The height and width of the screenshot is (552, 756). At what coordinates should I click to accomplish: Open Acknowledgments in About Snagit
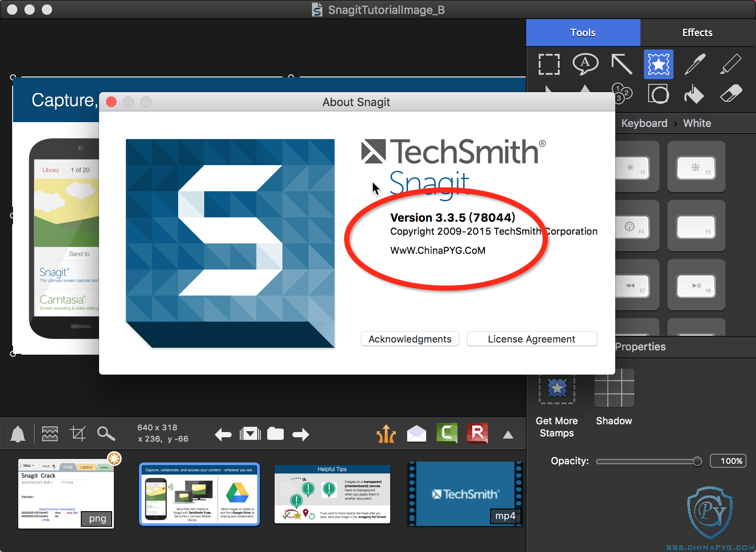pos(410,339)
